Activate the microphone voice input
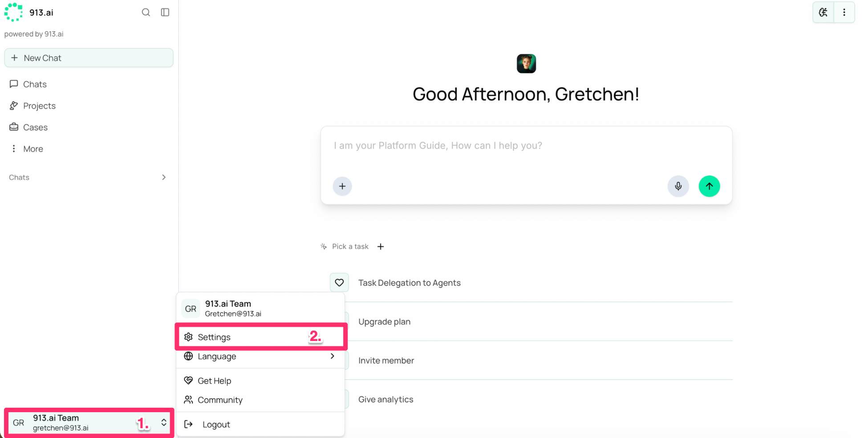Image resolution: width=868 pixels, height=438 pixels. click(x=678, y=186)
